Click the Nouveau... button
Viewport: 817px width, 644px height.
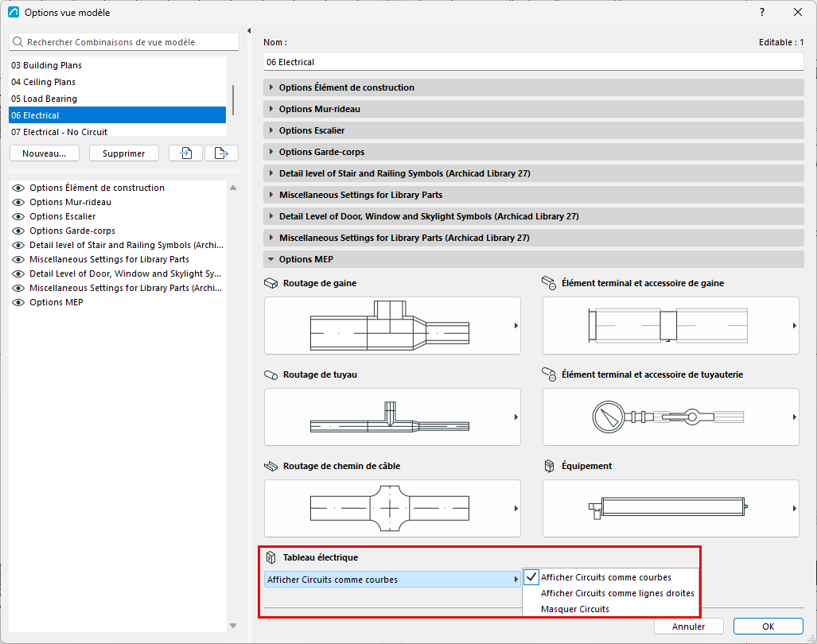tap(45, 153)
